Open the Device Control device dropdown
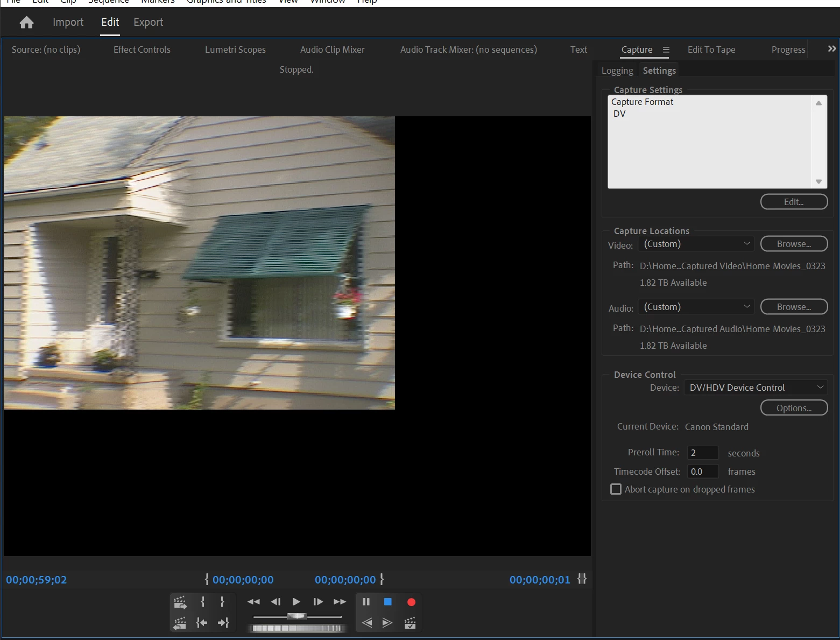 click(x=756, y=388)
